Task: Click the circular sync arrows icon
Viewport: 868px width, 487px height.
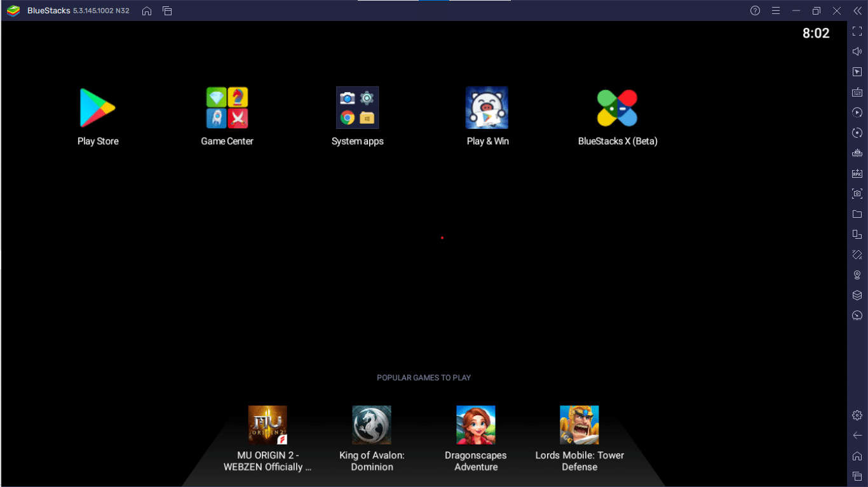Action: [x=857, y=133]
